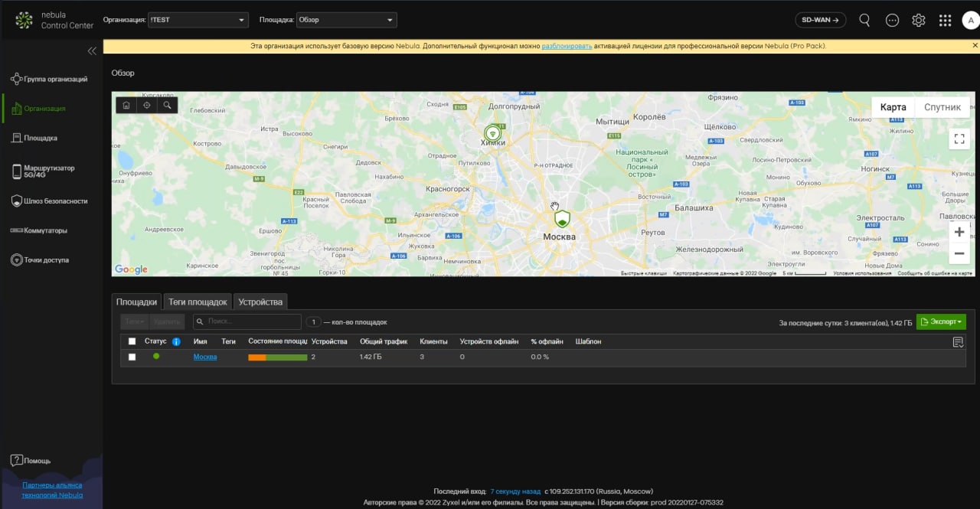Click the Статус info icon
Screen dimensions: 980x509
[x=176, y=341]
